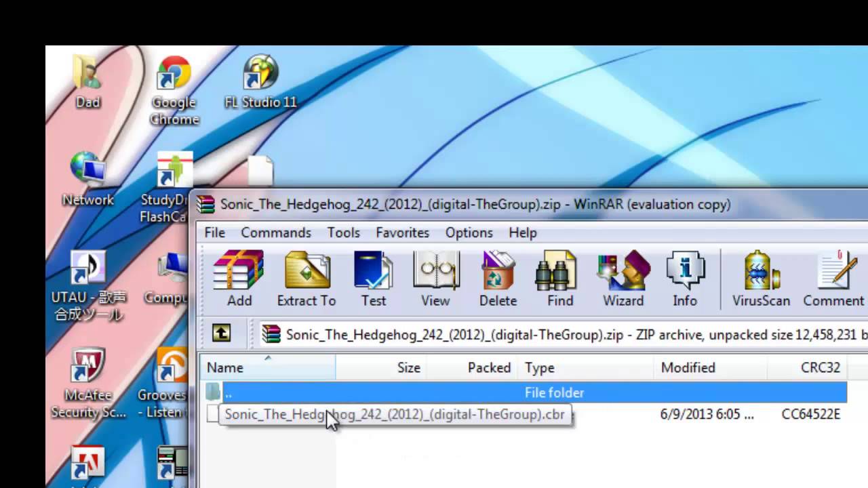Open the Options menu
Image resolution: width=868 pixels, height=488 pixels.
pyautogui.click(x=469, y=232)
